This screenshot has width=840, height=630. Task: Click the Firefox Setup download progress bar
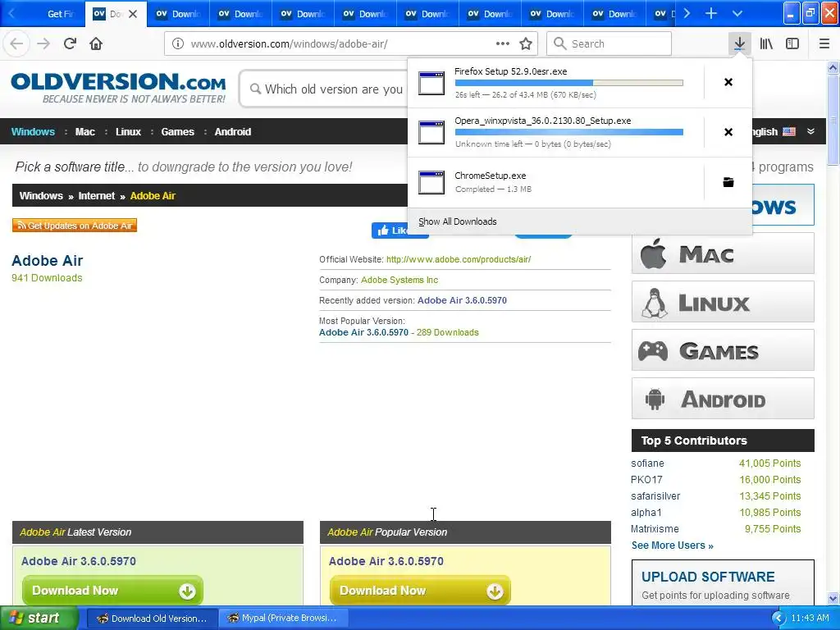(569, 83)
